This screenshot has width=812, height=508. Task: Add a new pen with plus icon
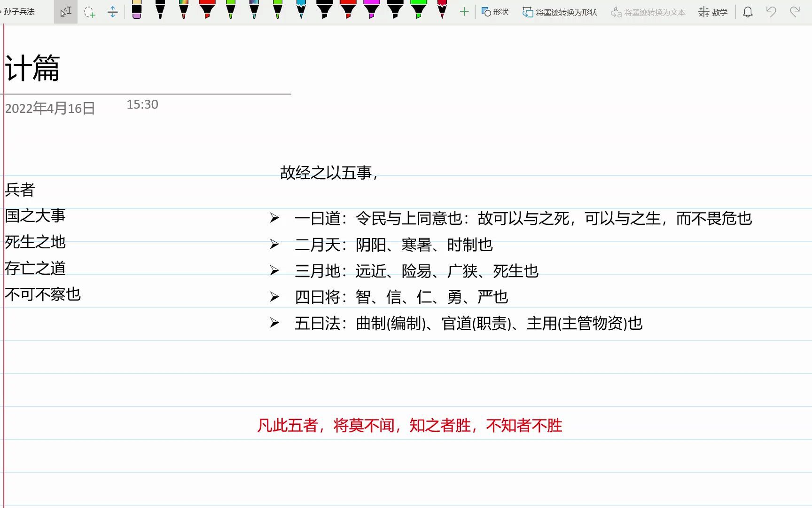[464, 12]
